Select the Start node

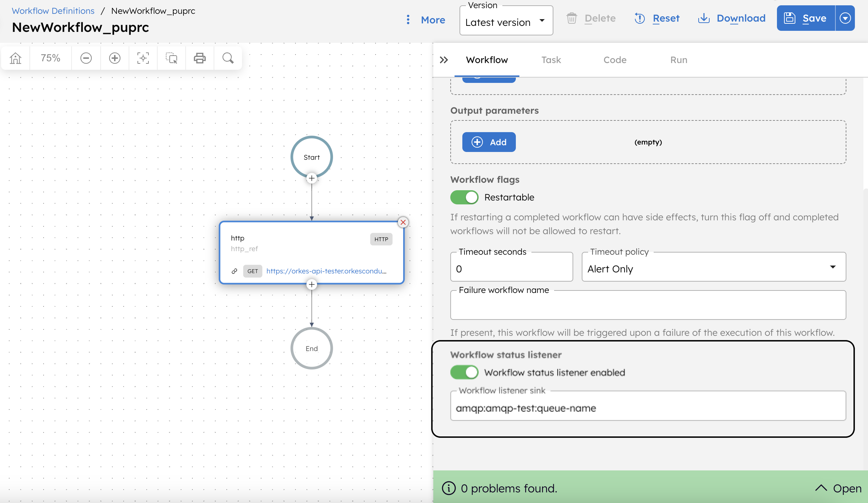pos(311,157)
